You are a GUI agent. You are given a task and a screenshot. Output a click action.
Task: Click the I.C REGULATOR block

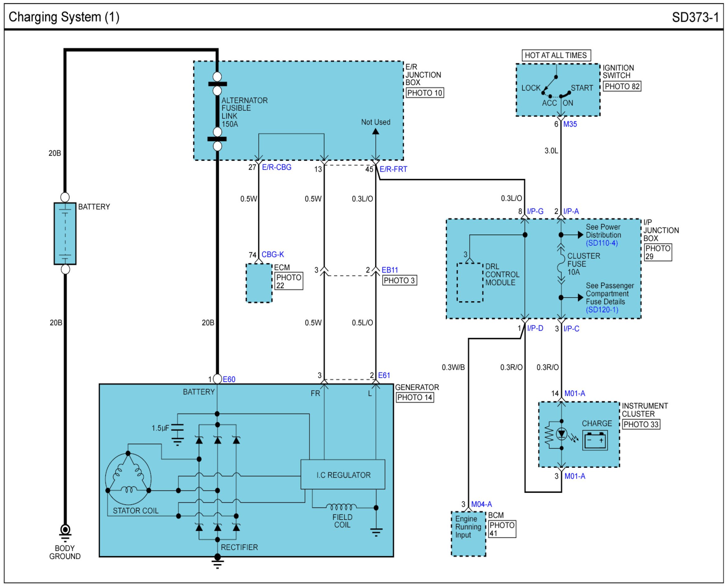pyautogui.click(x=343, y=475)
